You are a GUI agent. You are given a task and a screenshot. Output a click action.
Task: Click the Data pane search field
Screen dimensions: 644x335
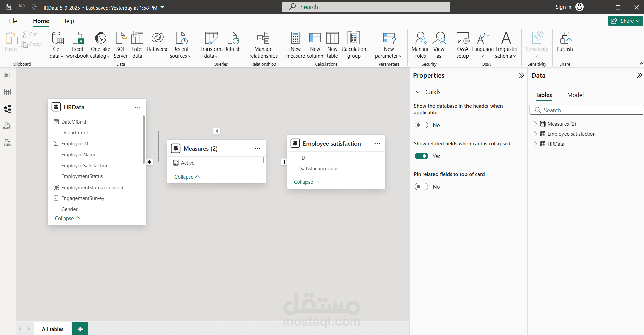point(587,110)
